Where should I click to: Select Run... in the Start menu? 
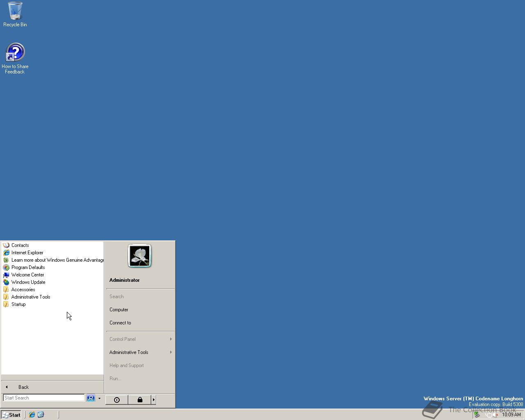coord(115,379)
